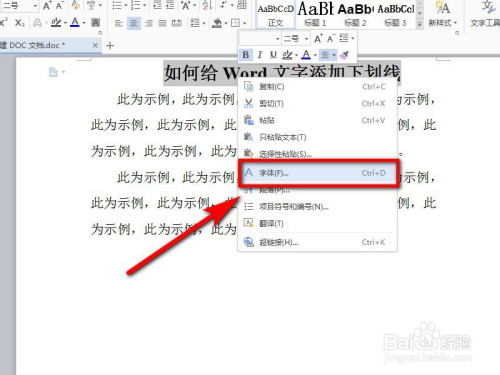Viewport: 500px width, 375px height.
Task: Click the Increase Indent icon
Action: click(170, 5)
